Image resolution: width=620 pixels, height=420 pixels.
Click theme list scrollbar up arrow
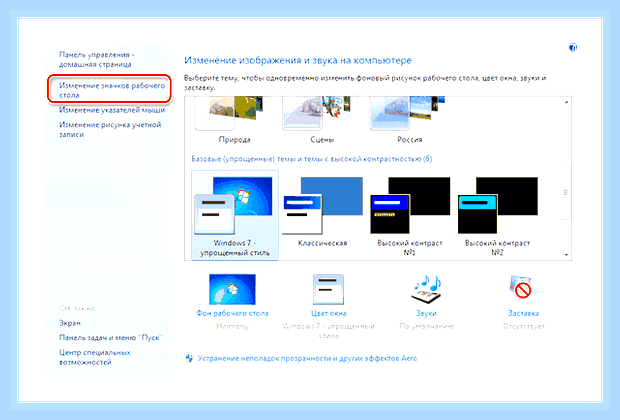tap(566, 102)
